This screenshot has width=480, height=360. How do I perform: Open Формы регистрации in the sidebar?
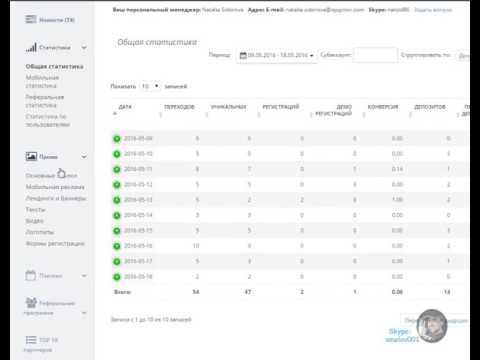coord(55,244)
